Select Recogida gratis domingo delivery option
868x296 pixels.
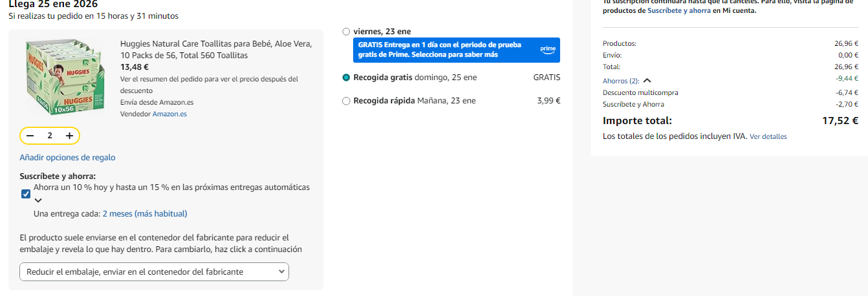[346, 78]
